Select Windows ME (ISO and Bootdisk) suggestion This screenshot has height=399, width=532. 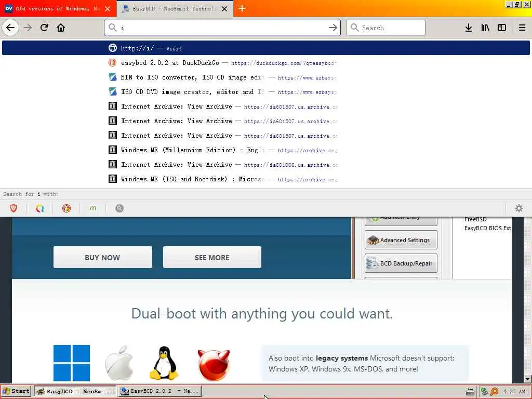point(265,179)
